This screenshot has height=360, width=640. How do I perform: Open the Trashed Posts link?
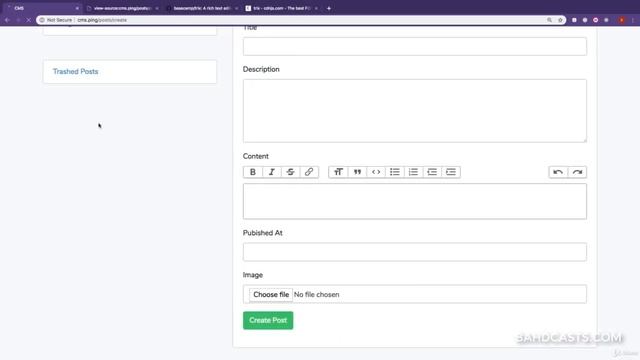click(76, 71)
